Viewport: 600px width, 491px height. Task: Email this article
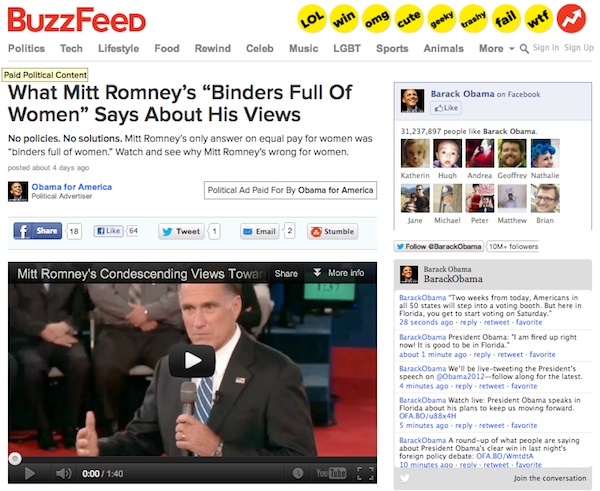260,231
